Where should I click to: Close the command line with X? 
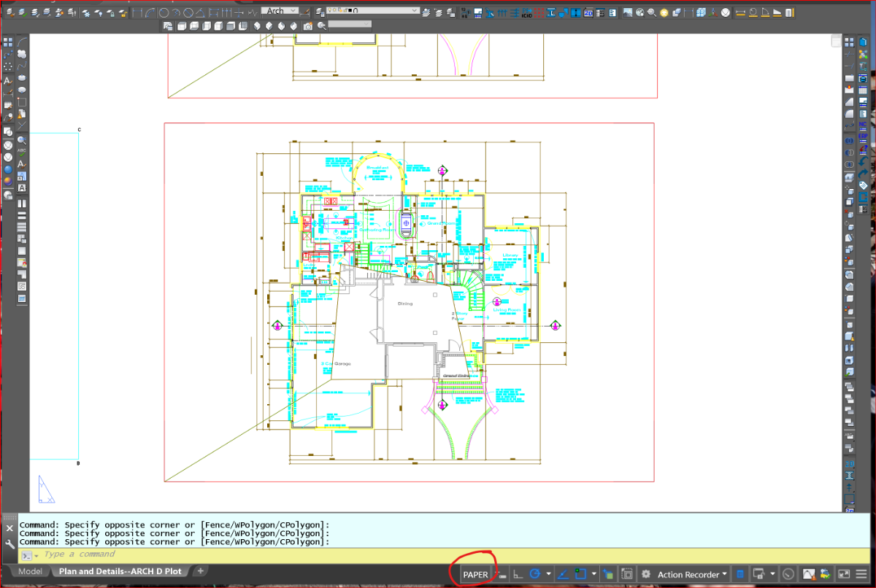pyautogui.click(x=9, y=528)
